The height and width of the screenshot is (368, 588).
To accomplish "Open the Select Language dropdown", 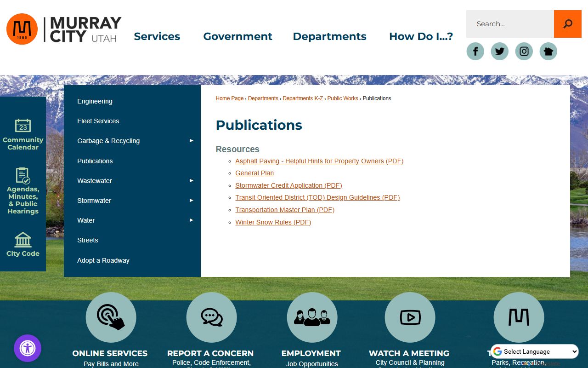I will (x=535, y=351).
